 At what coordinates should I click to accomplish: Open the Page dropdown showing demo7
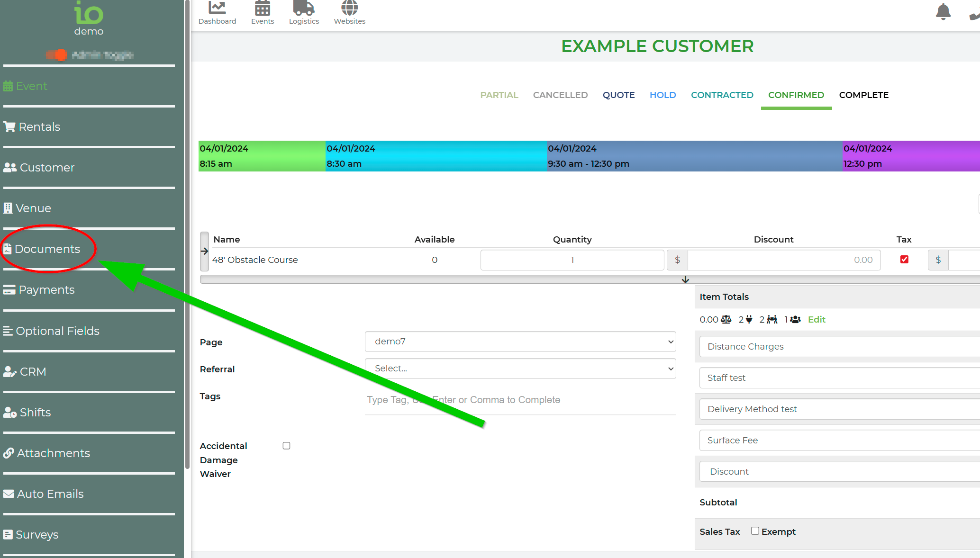coord(520,342)
